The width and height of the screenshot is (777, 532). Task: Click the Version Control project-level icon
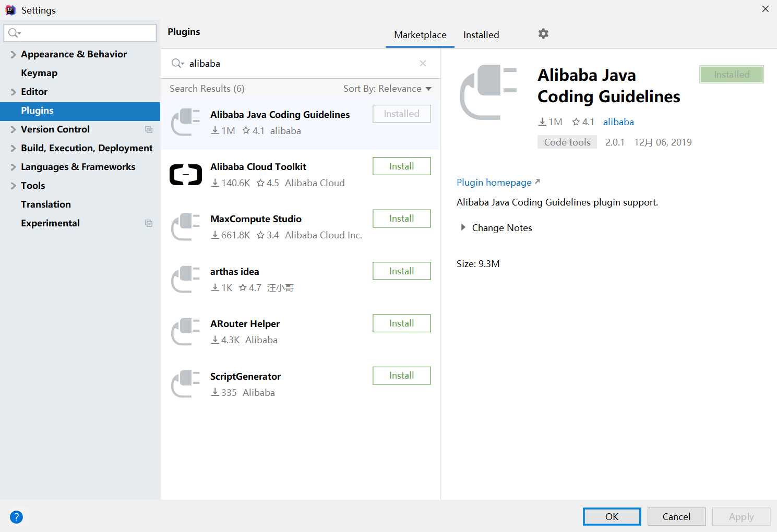(x=149, y=129)
